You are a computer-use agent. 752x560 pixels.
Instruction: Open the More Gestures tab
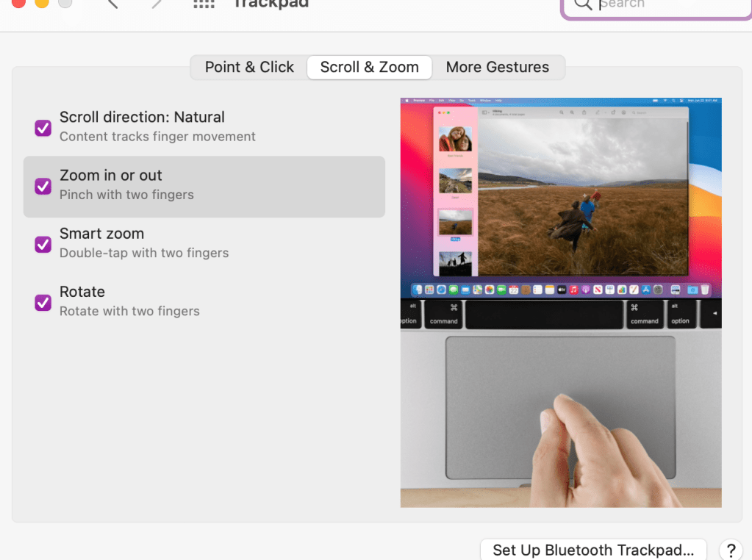click(x=497, y=67)
